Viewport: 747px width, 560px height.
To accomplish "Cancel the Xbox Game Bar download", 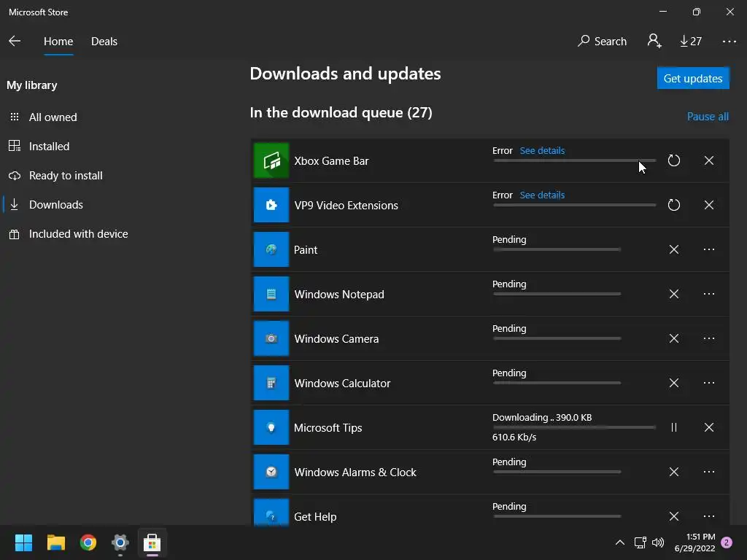I will click(x=709, y=160).
